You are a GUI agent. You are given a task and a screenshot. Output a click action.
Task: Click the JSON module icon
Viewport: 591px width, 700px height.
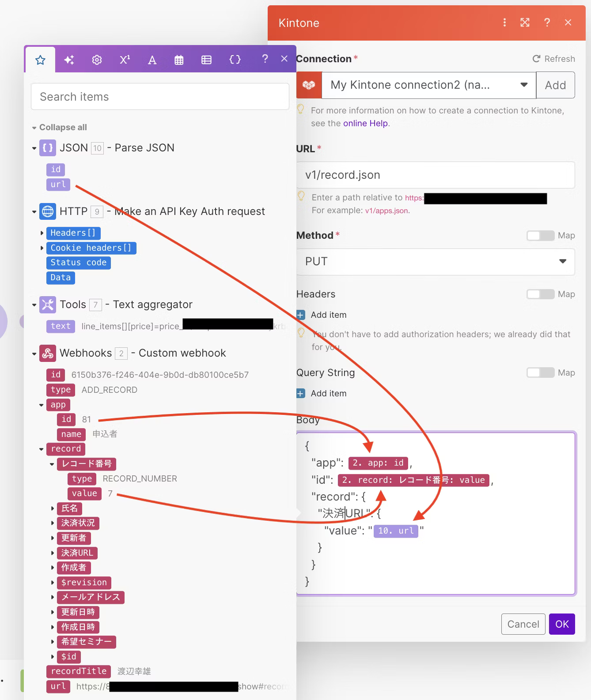click(x=48, y=148)
